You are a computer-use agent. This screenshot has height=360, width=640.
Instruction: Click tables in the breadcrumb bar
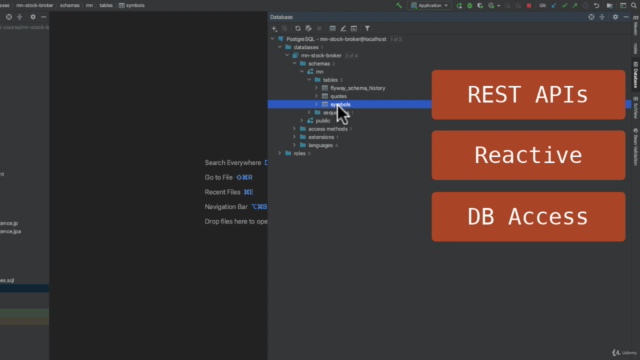tap(106, 5)
